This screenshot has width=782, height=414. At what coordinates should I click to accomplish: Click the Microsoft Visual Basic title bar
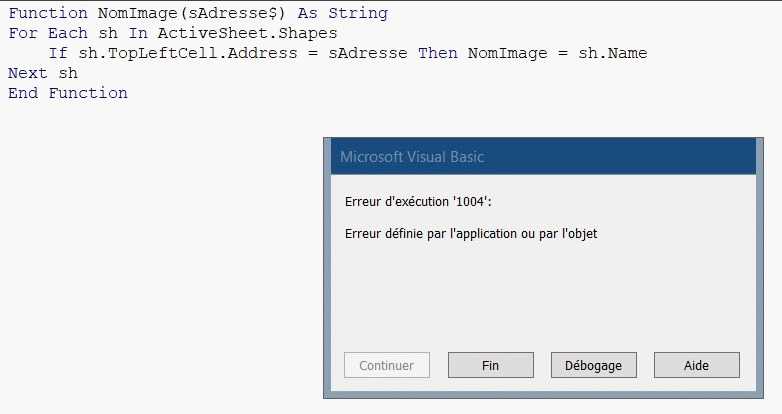[x=540, y=157]
